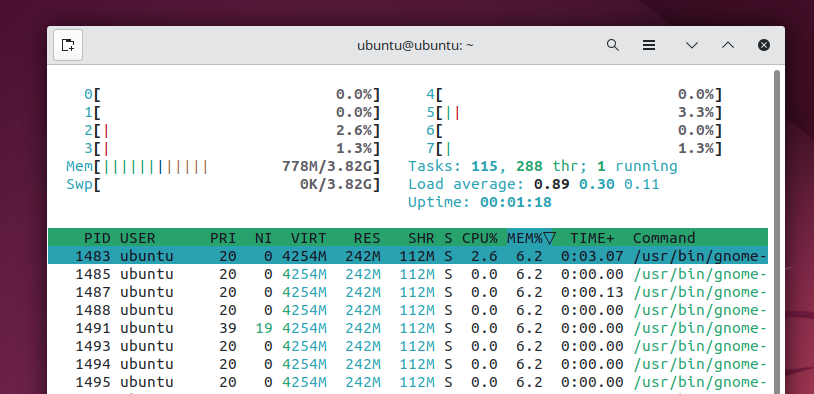The height and width of the screenshot is (394, 814).
Task: Select process row PID 1493
Action: pos(408,346)
